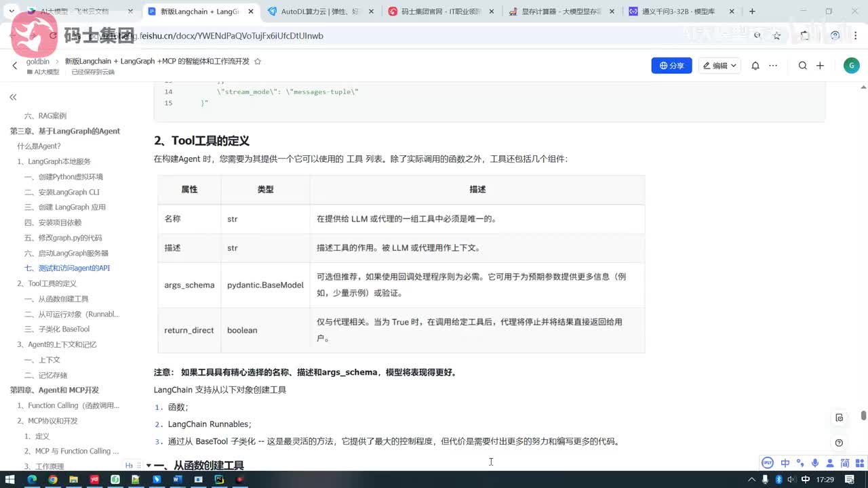Toggle 简 simplified character mode in IME toolbar

tap(845, 463)
